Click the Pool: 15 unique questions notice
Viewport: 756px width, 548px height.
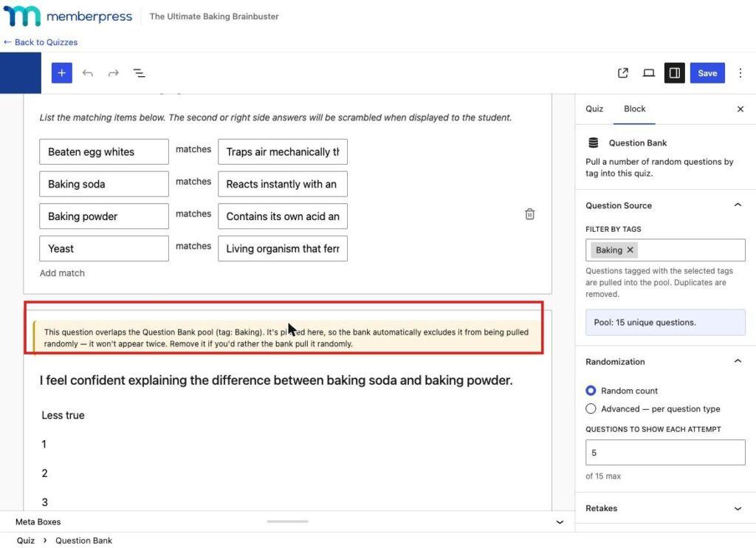pos(665,322)
